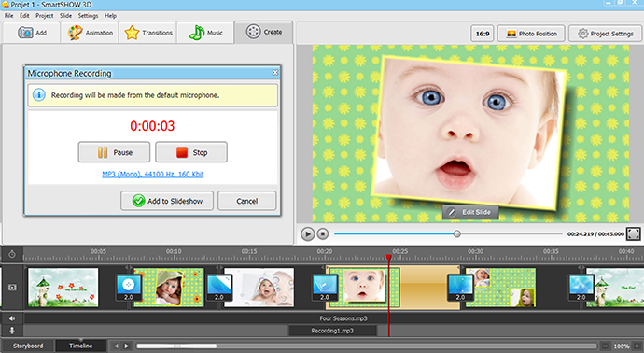
Task: Cancel the Microphone Recording dialog
Action: [246, 201]
